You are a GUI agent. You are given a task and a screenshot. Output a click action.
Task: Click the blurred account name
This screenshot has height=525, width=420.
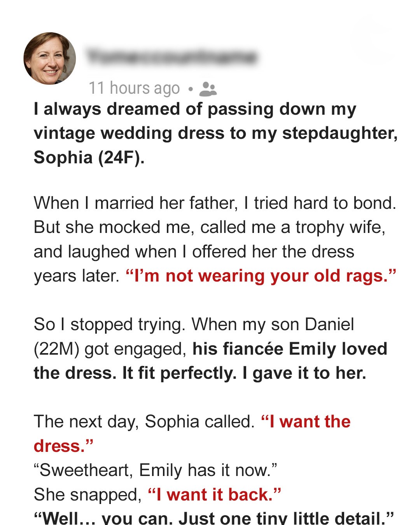pos(172,57)
